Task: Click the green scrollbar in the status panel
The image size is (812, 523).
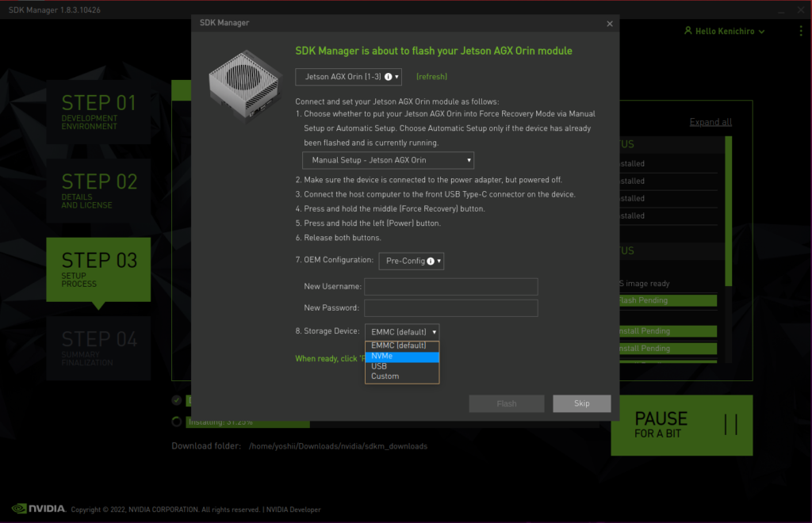Action: click(729, 211)
